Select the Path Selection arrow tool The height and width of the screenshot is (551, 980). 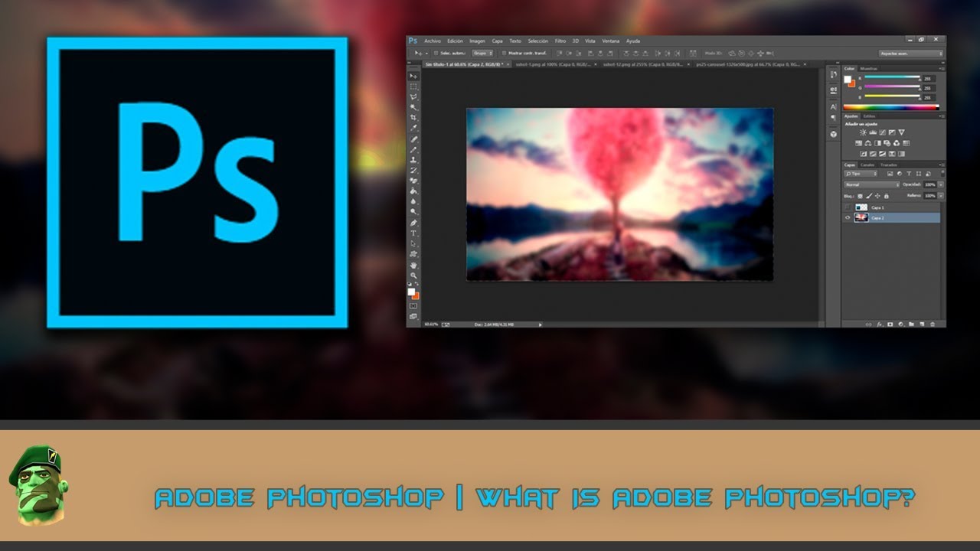413,243
